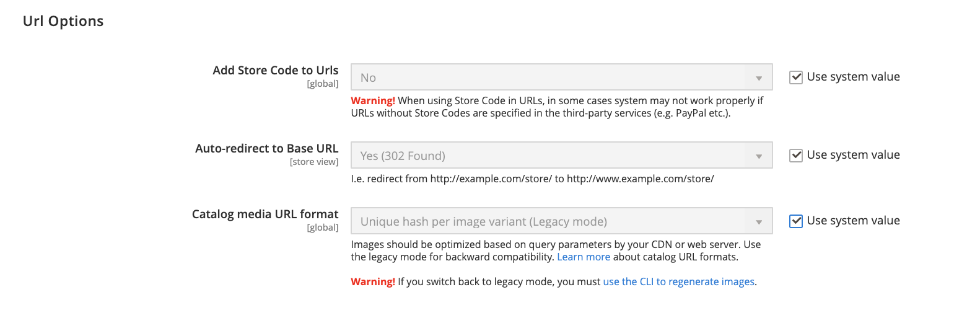The width and height of the screenshot is (980, 310).
Task: Uncheck Use system value for Catalog media URL format
Action: [796, 221]
